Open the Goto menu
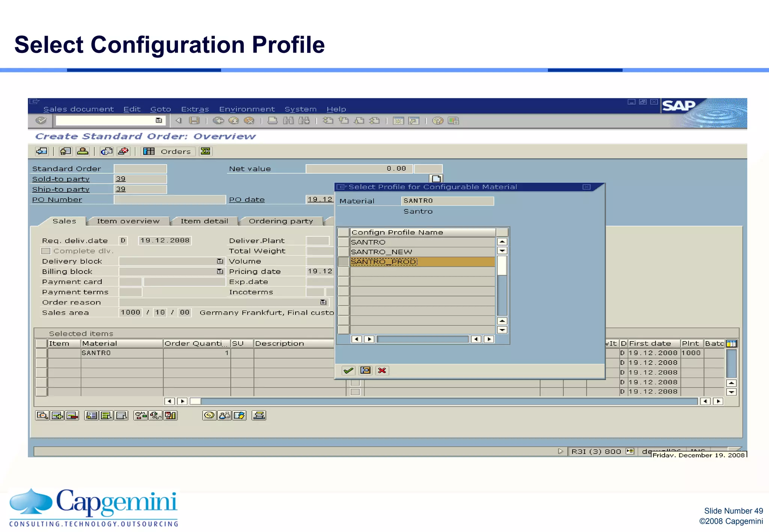This screenshot has width=769, height=532. click(x=161, y=109)
